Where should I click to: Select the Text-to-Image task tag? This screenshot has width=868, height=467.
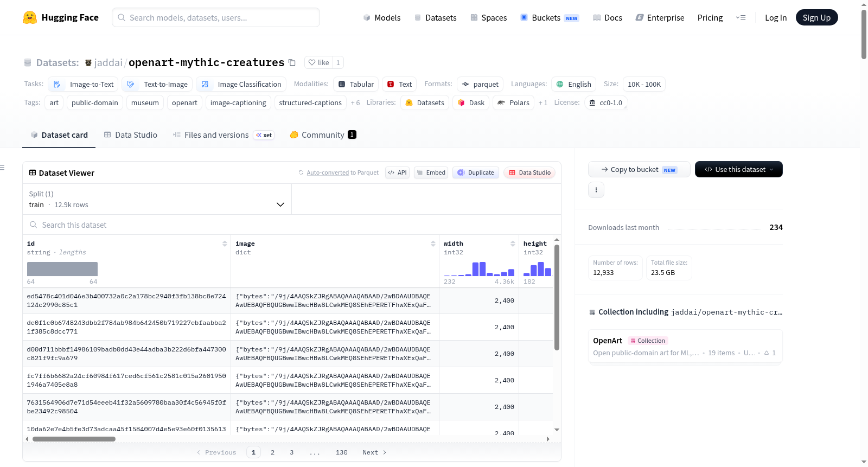click(157, 84)
